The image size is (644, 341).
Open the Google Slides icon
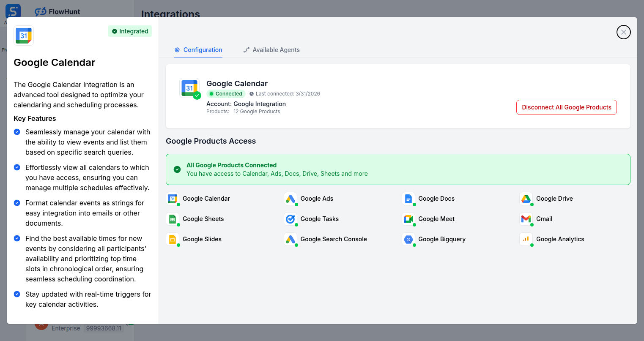[x=173, y=239]
